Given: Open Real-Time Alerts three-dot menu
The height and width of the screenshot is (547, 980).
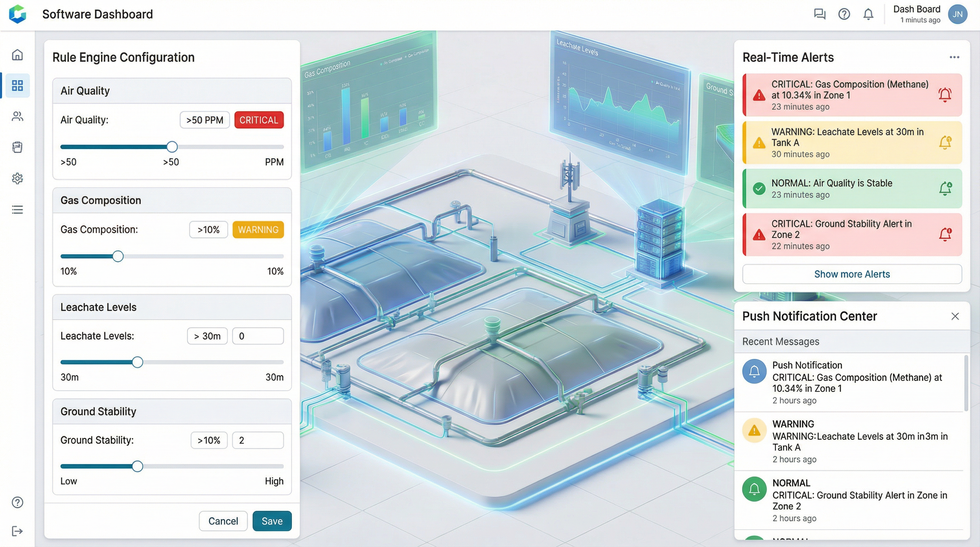Looking at the screenshot, I should click(x=954, y=57).
